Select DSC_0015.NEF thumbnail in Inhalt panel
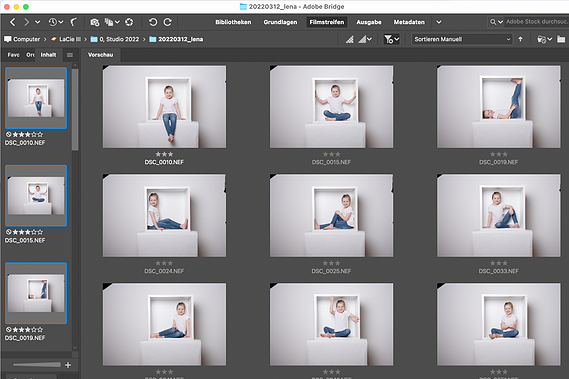This screenshot has width=569, height=379. click(x=36, y=196)
